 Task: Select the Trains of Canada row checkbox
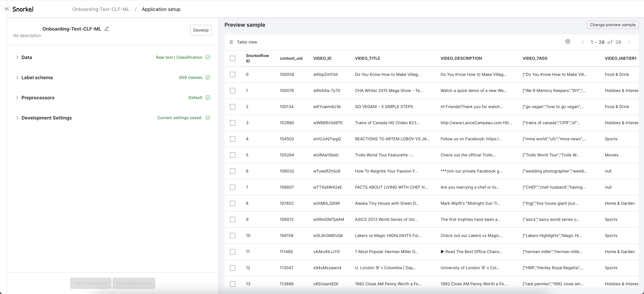tap(232, 123)
